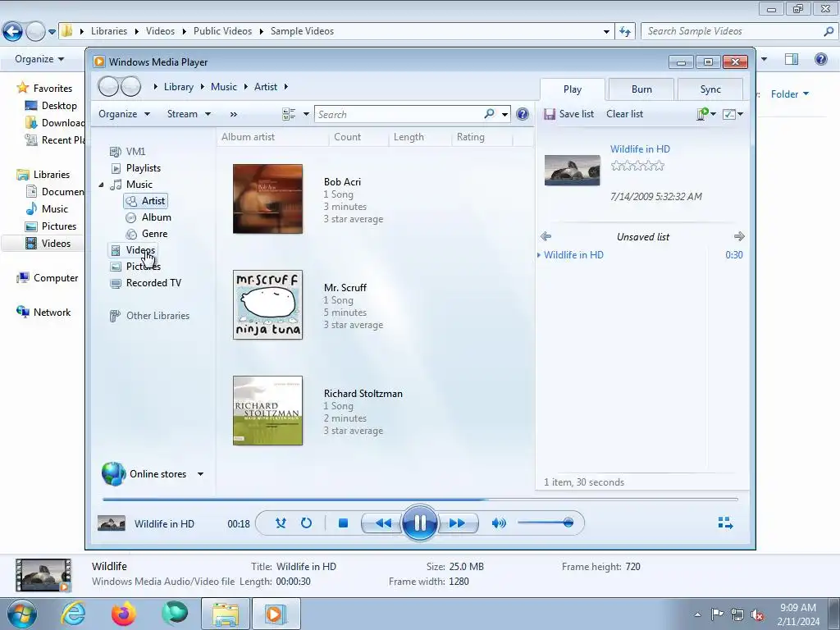Go to previous list arrow
840x630 pixels.
pos(546,236)
